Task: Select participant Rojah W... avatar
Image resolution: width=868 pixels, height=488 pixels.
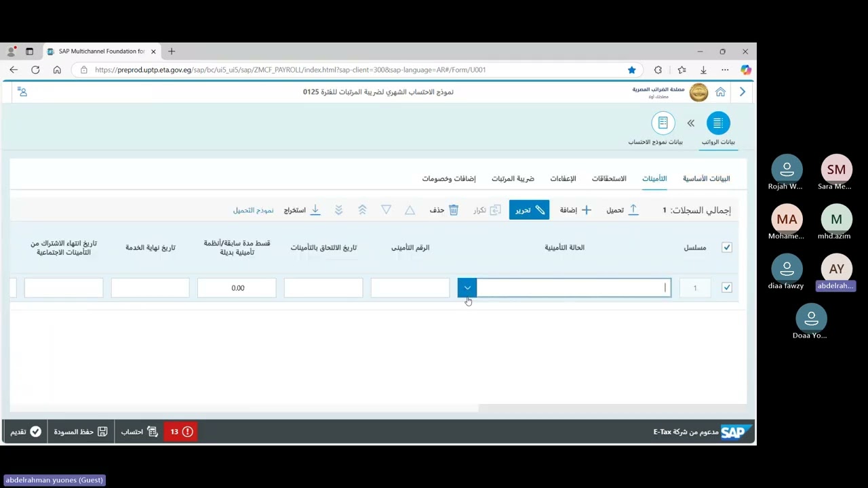Action: pyautogui.click(x=787, y=169)
